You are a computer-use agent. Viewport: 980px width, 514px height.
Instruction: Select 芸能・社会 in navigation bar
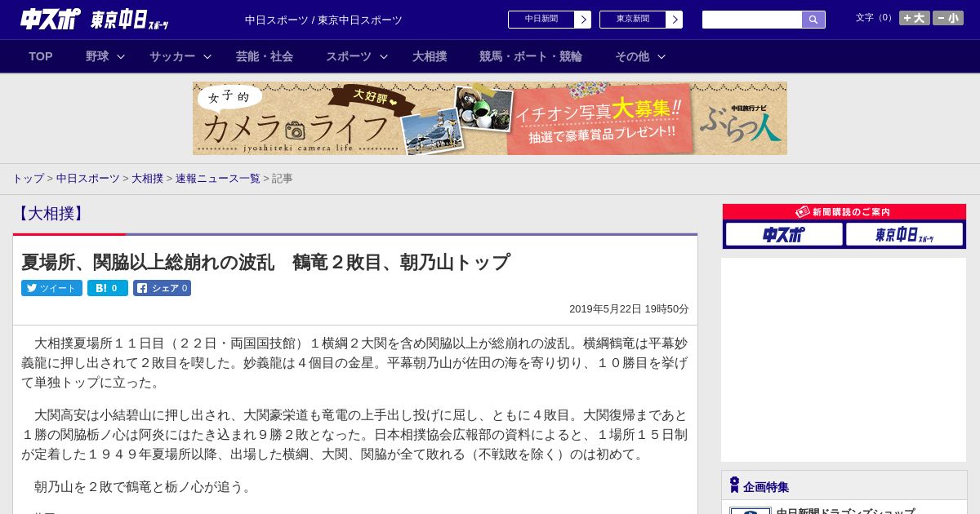click(265, 56)
